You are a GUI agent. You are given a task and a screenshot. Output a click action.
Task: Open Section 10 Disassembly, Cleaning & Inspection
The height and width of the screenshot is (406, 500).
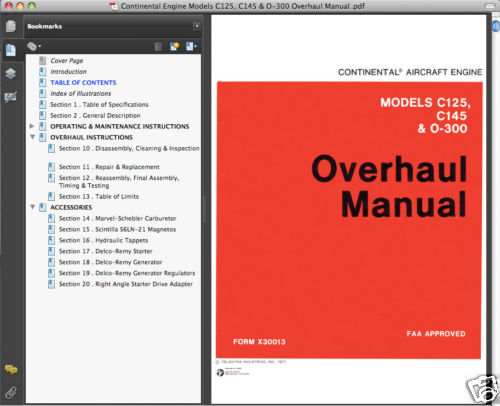coord(129,148)
